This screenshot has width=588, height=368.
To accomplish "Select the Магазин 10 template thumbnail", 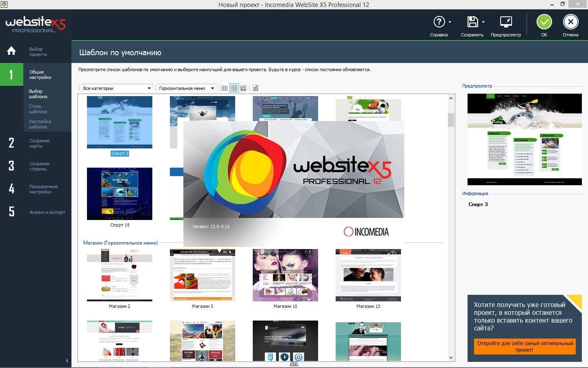I will 285,275.
